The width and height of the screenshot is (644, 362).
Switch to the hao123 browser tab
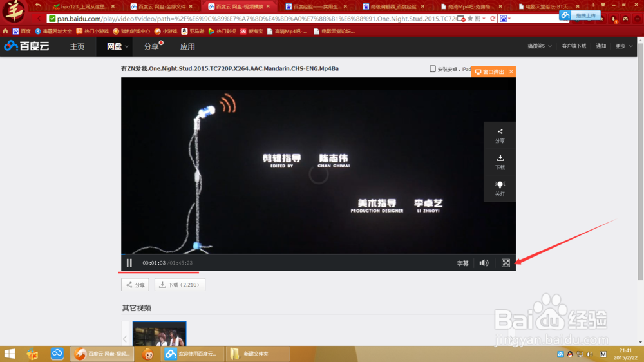pyautogui.click(x=84, y=6)
